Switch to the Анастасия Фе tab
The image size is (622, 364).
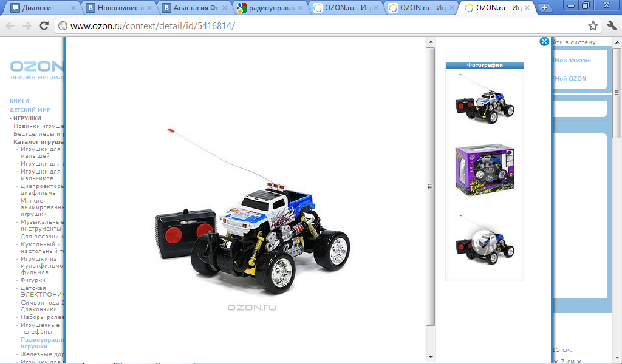[x=193, y=8]
